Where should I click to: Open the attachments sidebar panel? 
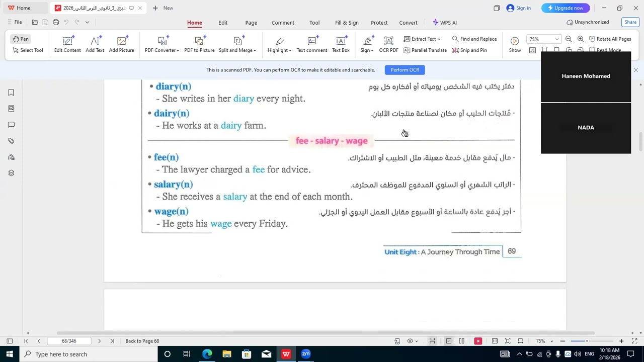click(11, 141)
